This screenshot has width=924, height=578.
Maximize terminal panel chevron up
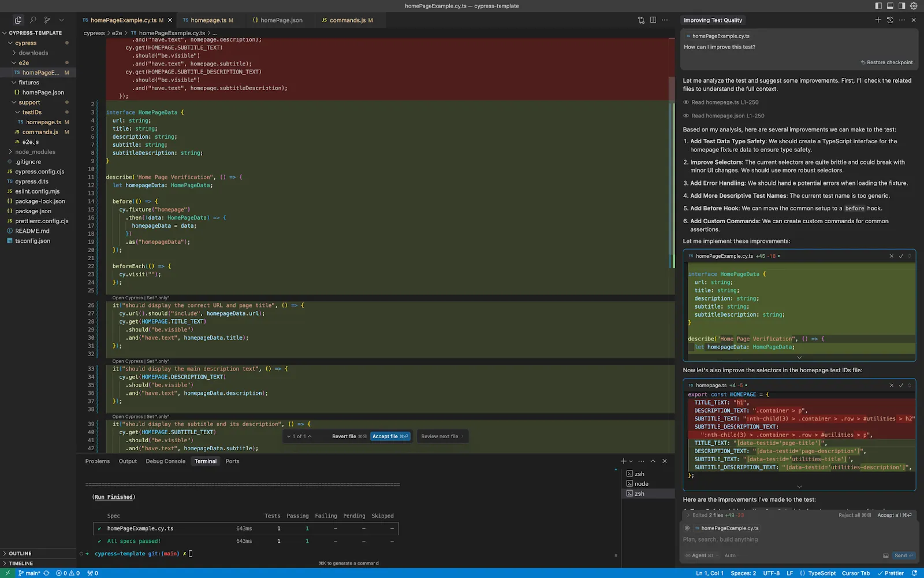[x=653, y=461]
